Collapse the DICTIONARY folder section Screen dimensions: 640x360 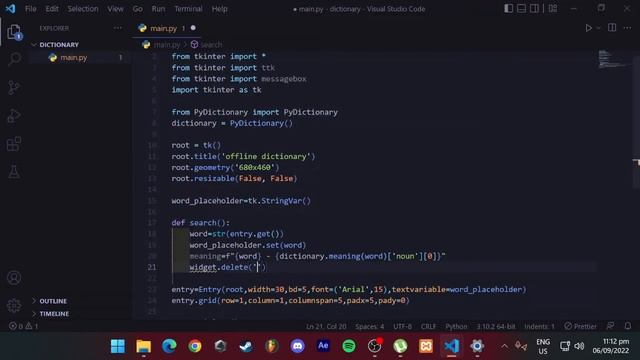(x=59, y=44)
